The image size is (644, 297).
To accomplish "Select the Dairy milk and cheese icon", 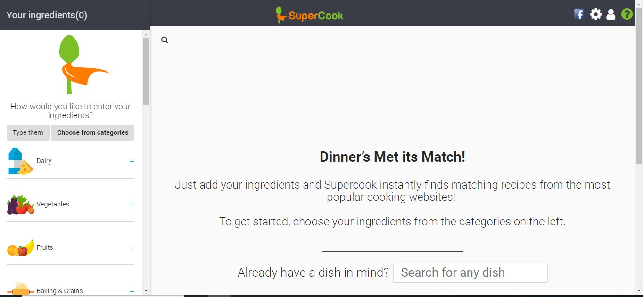I will tap(20, 161).
